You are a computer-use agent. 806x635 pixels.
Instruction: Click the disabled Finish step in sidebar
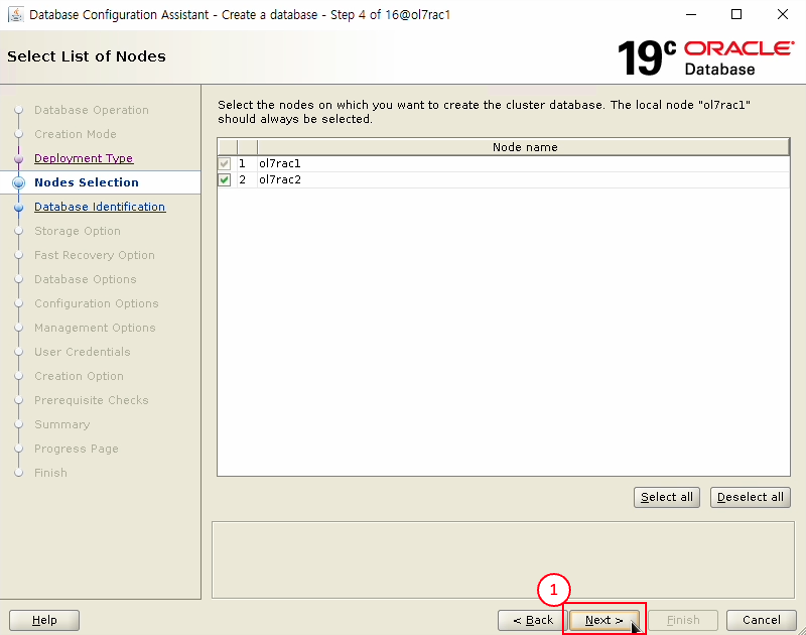click(x=50, y=473)
